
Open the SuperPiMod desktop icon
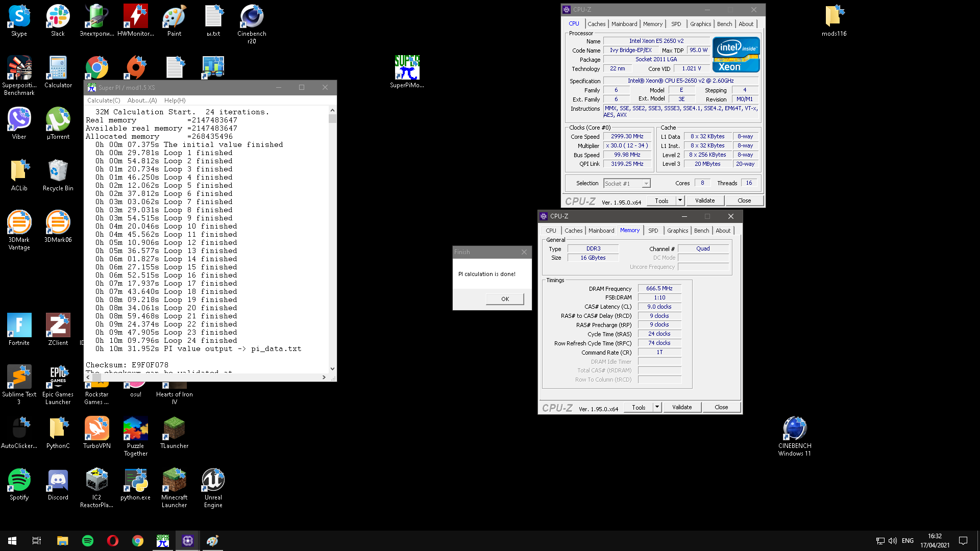[407, 72]
